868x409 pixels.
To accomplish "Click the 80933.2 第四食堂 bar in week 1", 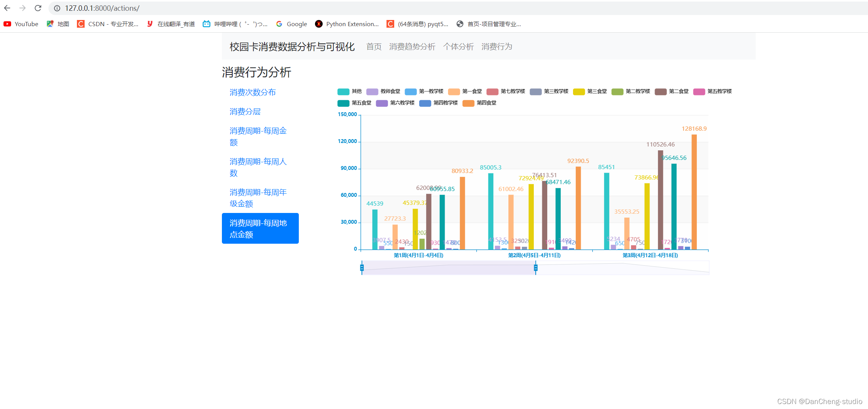I will 462,213.
